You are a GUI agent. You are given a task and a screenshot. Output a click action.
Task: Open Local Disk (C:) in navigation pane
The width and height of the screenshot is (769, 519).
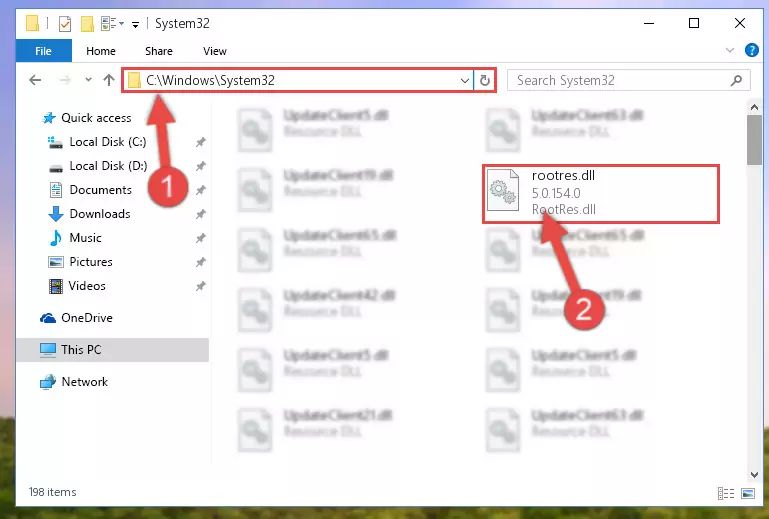(x=108, y=142)
